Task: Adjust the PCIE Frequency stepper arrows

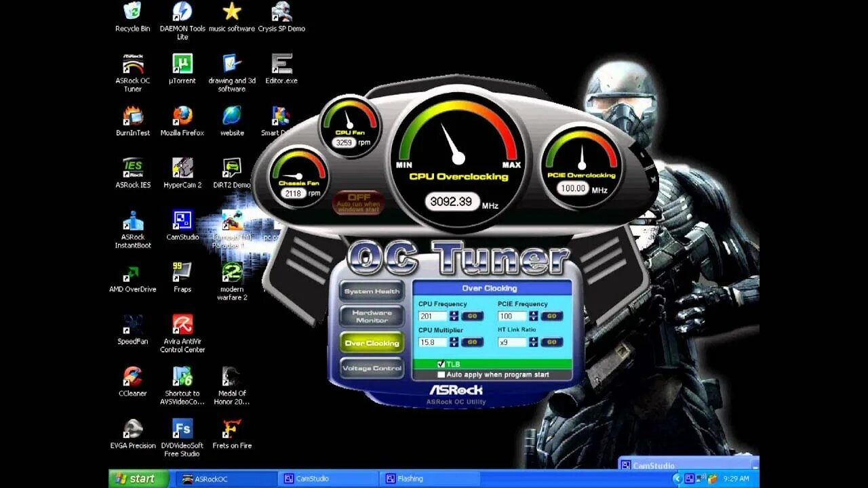Action: click(533, 316)
